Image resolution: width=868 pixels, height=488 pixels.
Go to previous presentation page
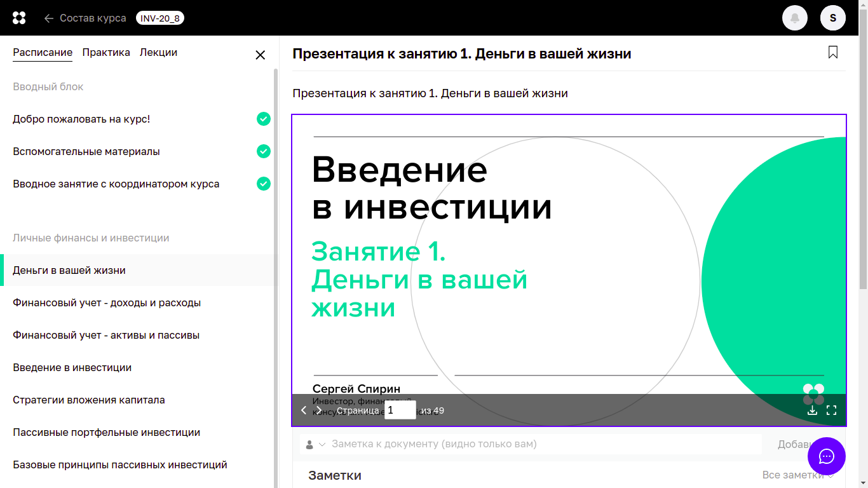pyautogui.click(x=304, y=410)
